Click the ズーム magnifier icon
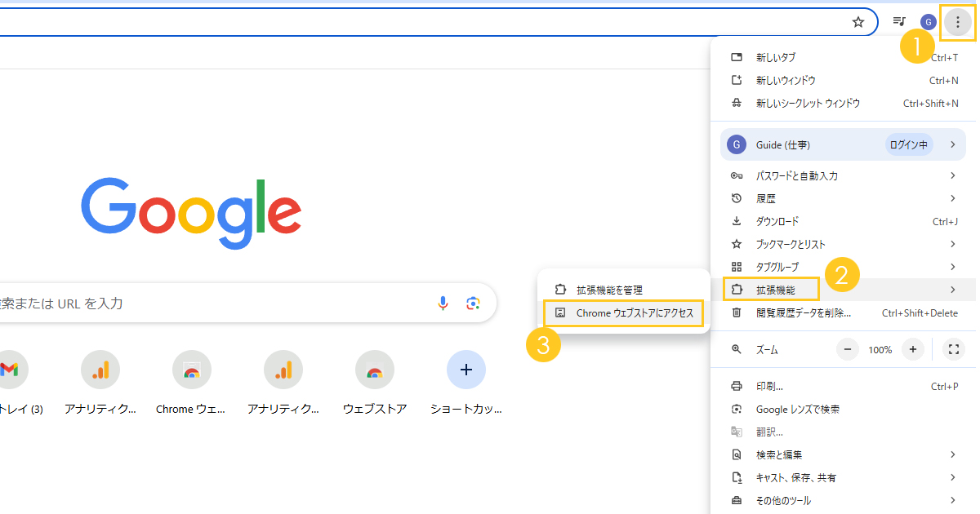Image resolution: width=980 pixels, height=514 pixels. tap(736, 349)
